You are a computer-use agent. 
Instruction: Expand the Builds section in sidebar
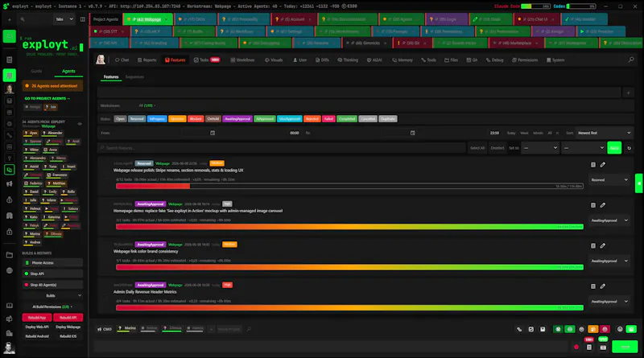(x=52, y=295)
